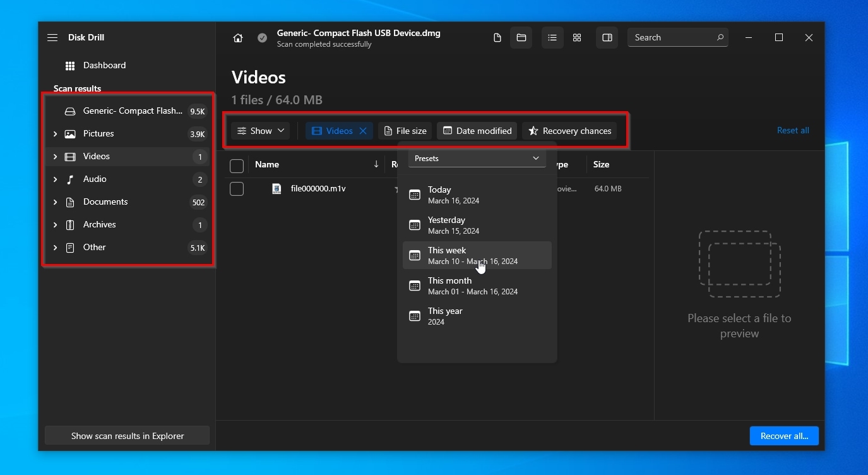The width and height of the screenshot is (868, 475).
Task: Click the scan completed checkmark icon
Action: 262,38
